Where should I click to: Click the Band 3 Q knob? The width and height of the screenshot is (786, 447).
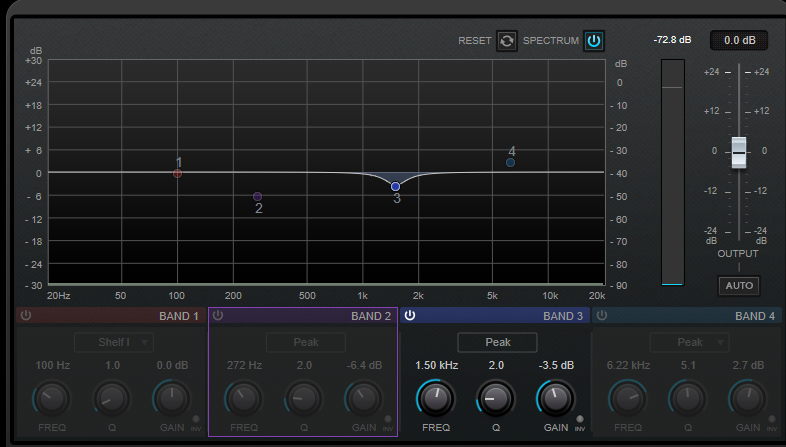click(496, 400)
